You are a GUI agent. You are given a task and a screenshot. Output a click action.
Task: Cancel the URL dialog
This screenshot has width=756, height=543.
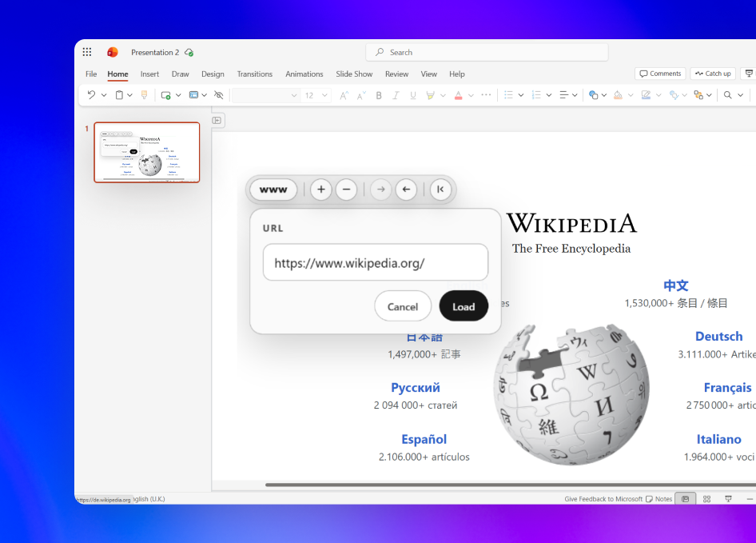tap(403, 306)
